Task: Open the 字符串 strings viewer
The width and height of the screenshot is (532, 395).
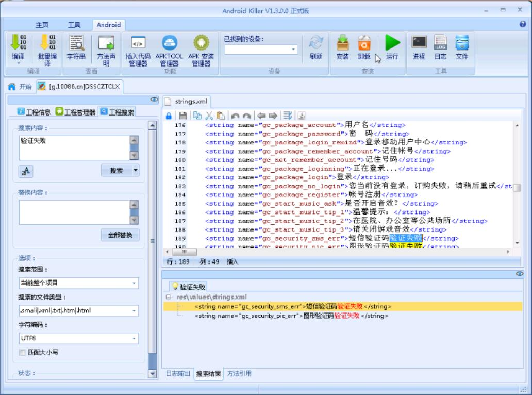Action: click(x=76, y=46)
